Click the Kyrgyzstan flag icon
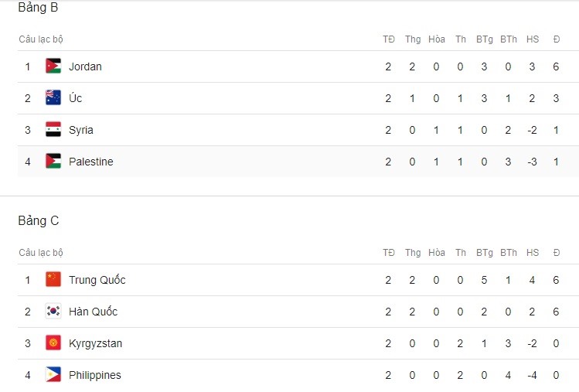Screen dimensions: 579x392 pyautogui.click(x=53, y=343)
